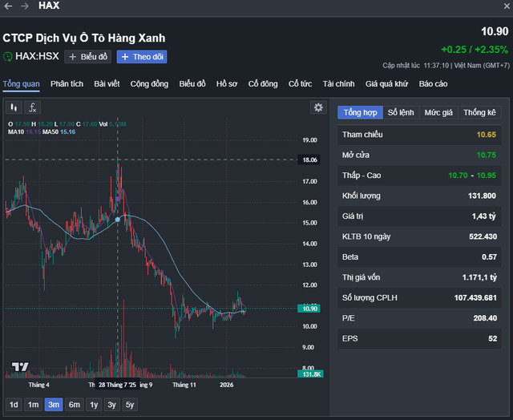The height and width of the screenshot is (420, 513).
Task: Click the TradingView logo on chart
Action: tap(20, 367)
